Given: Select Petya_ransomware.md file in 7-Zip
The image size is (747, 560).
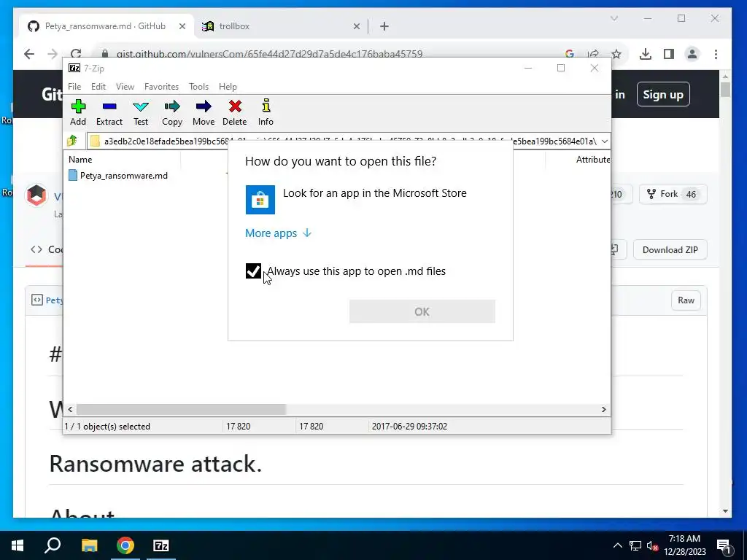Looking at the screenshot, I should [x=118, y=175].
